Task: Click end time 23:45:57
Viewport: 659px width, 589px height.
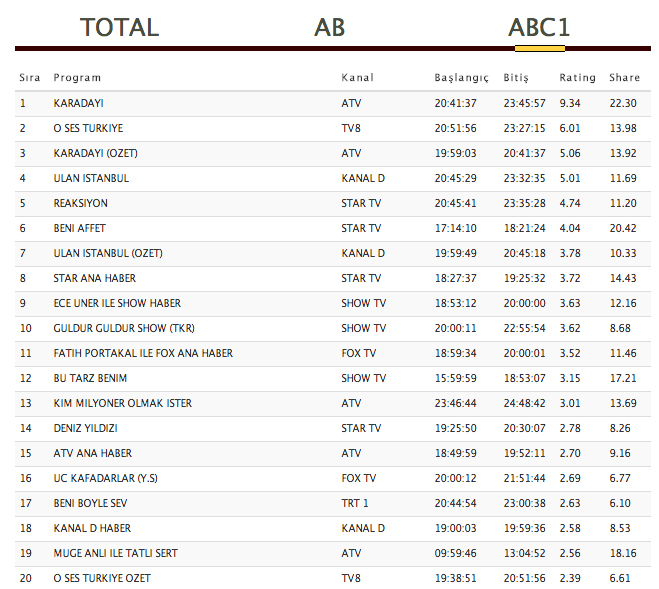Action: pos(525,103)
